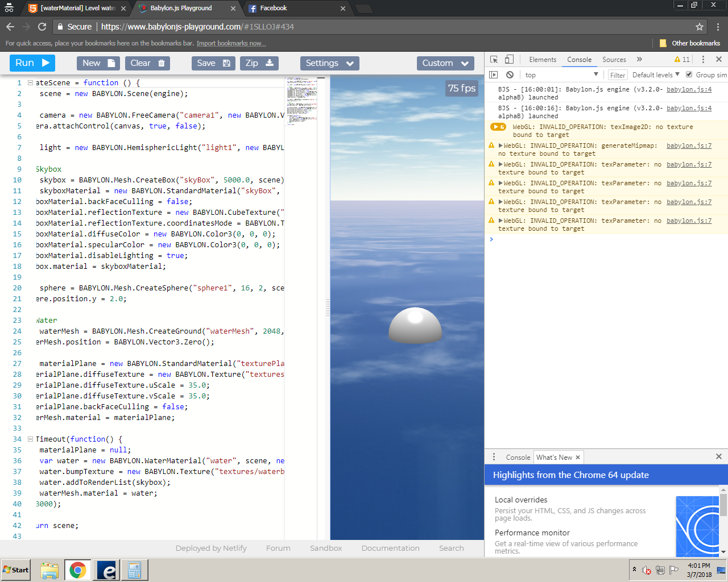Open the Settings dropdown
This screenshot has width=728, height=582.
(330, 63)
